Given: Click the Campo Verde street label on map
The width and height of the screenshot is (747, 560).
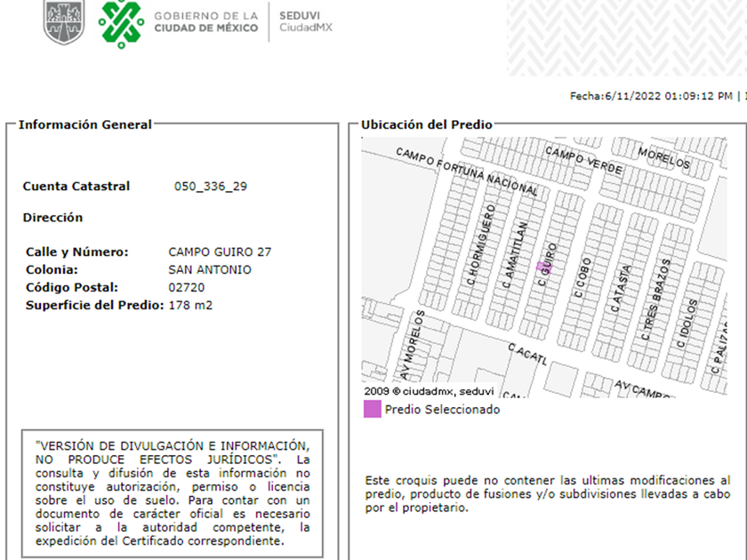Looking at the screenshot, I should pos(584,161).
